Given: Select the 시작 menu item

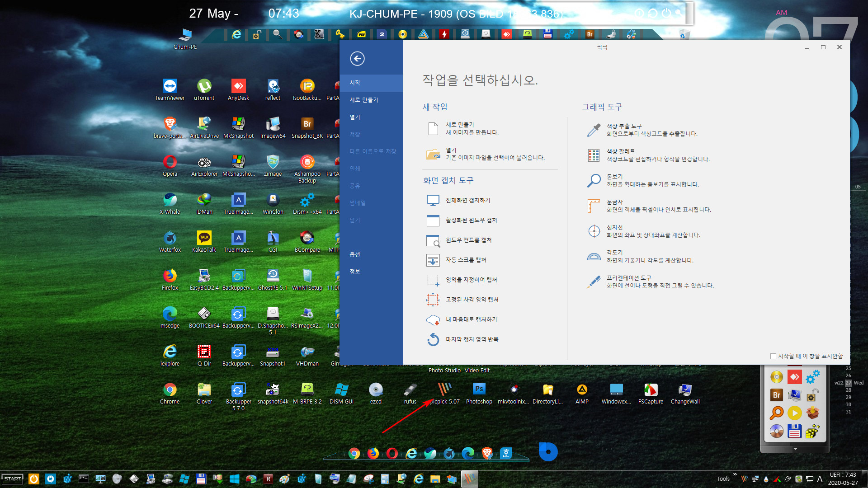Looking at the screenshot, I should 371,83.
